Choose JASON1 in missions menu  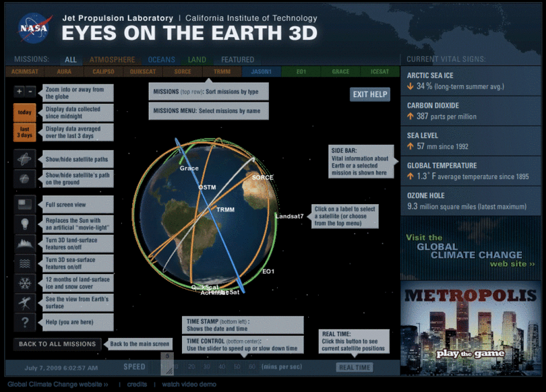261,71
